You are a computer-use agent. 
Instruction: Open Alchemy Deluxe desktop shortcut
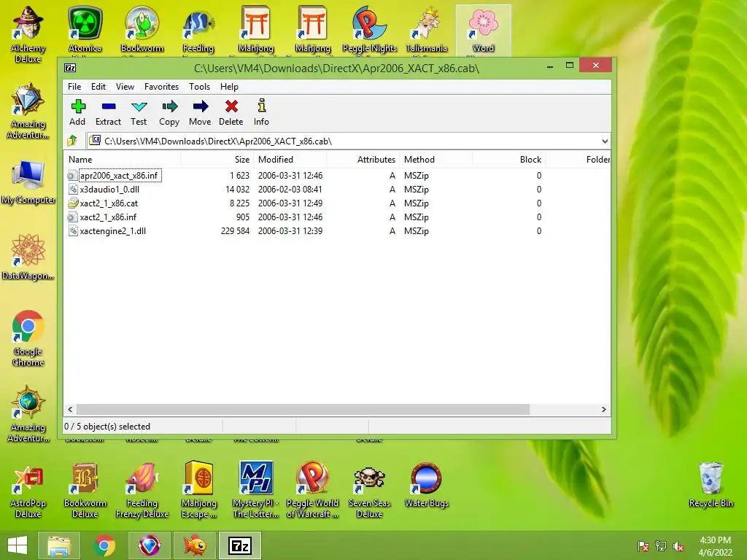point(28,34)
